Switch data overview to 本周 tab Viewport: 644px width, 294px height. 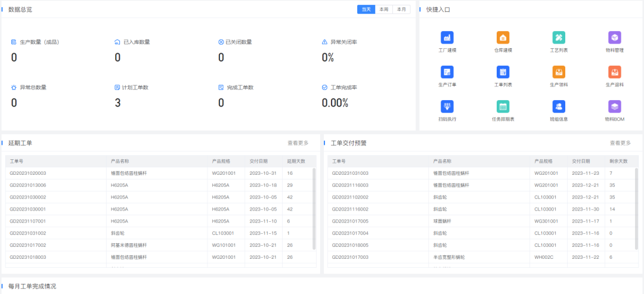pos(384,9)
